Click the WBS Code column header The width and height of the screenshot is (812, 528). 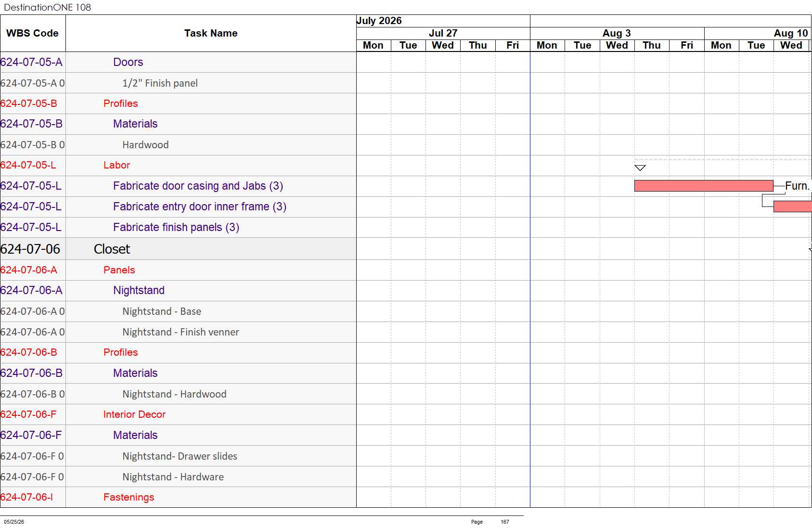[33, 33]
